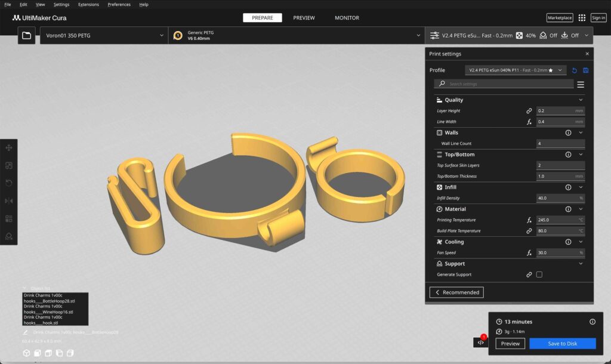Click the print time info icon
The height and width of the screenshot is (364, 611).
coord(593,322)
